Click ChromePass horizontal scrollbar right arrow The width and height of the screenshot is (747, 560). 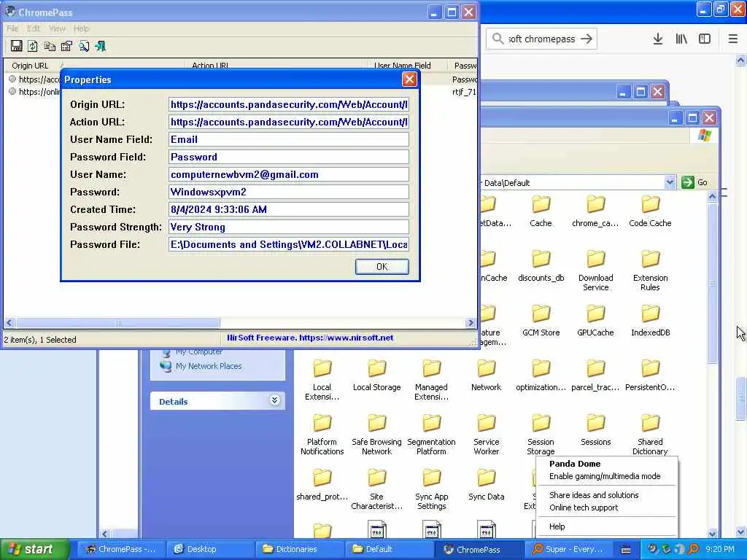pos(471,322)
